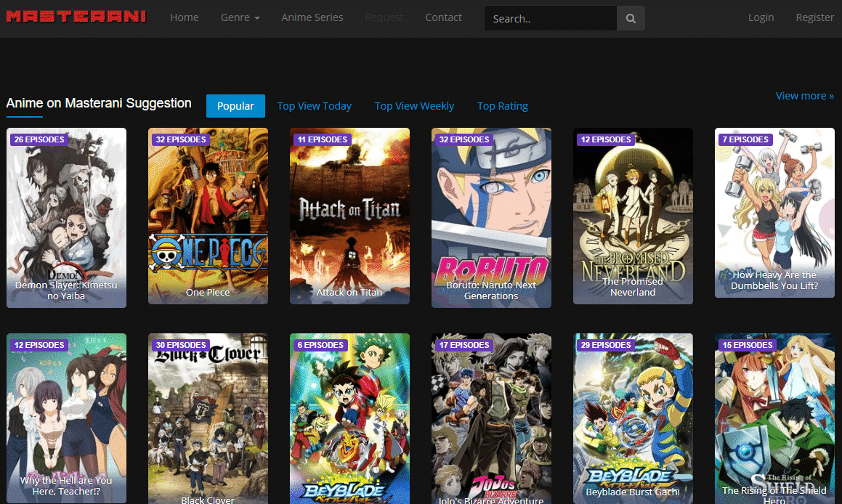Viewport: 842px width, 504px height.
Task: Click the 32 Episodes badge on One Piece
Action: [x=181, y=139]
